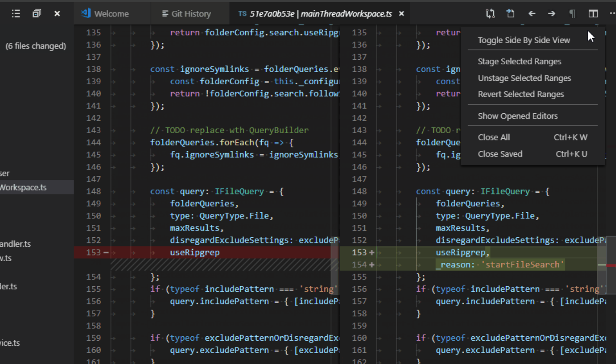Choose Revert Selected Ranges
This screenshot has width=616, height=364.
pos(521,94)
